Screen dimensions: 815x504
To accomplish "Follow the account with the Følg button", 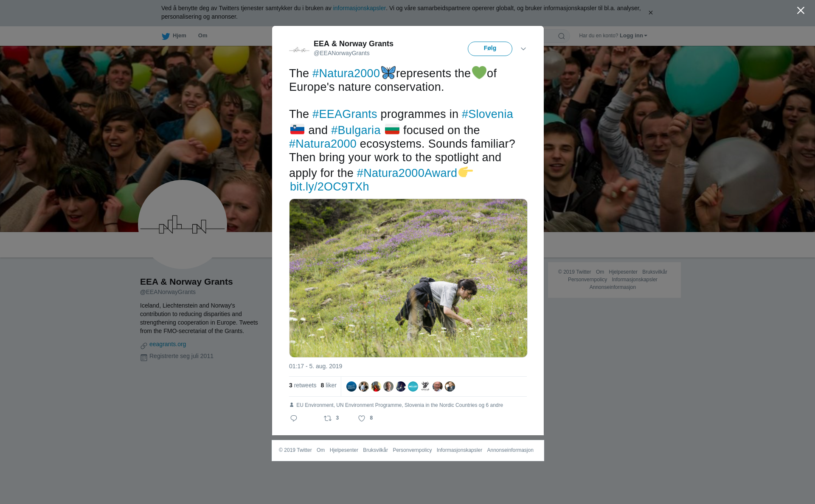I will 490,49.
